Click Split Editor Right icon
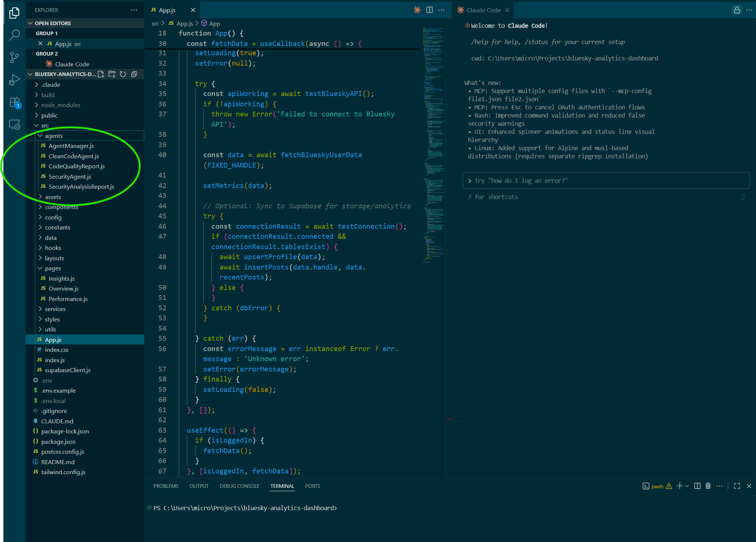Image resolution: width=756 pixels, height=542 pixels. [x=429, y=10]
